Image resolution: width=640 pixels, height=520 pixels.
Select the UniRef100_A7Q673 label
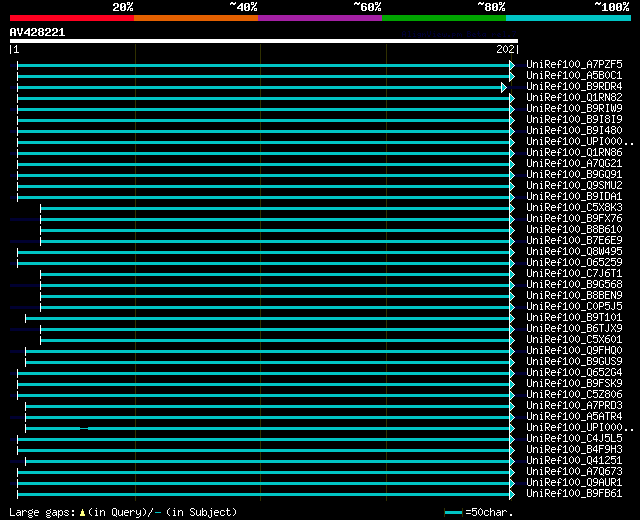tap(574, 472)
